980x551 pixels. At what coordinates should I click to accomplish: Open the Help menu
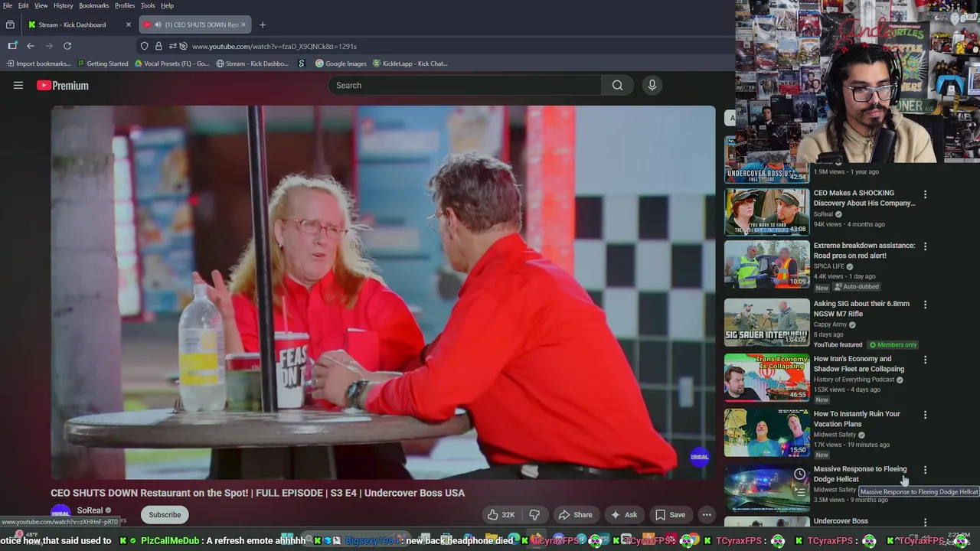pos(167,5)
